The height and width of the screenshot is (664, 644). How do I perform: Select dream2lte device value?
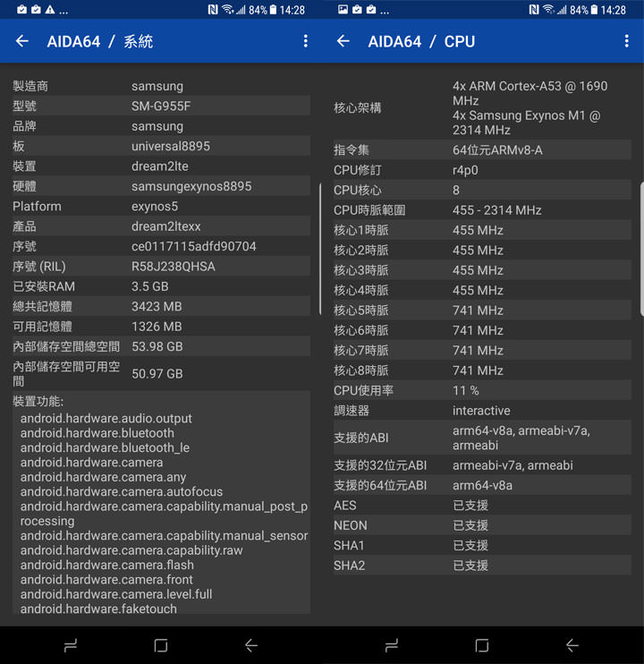click(x=160, y=166)
